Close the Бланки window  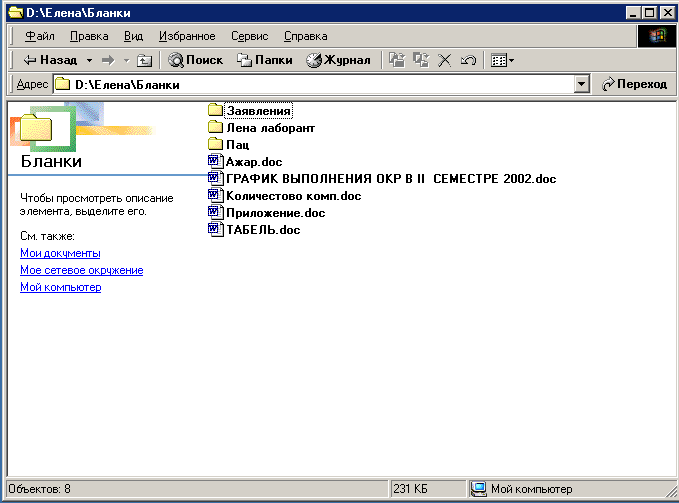(x=667, y=13)
